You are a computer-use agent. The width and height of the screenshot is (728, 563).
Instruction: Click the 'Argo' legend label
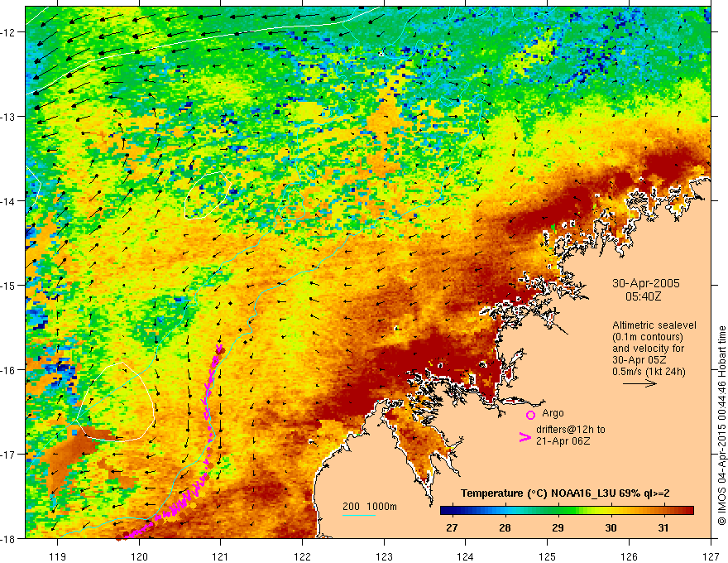(553, 413)
